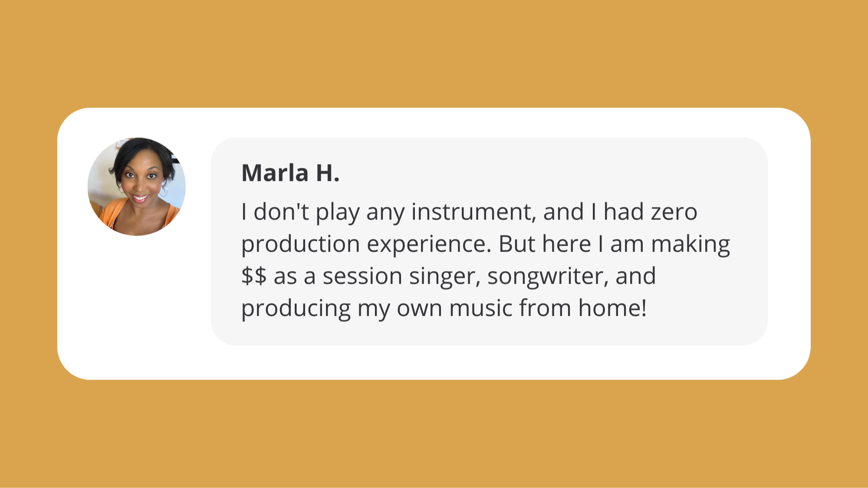The height and width of the screenshot is (488, 868).
Task: Click the gray bubble's empty area beside the name
Action: [542, 173]
